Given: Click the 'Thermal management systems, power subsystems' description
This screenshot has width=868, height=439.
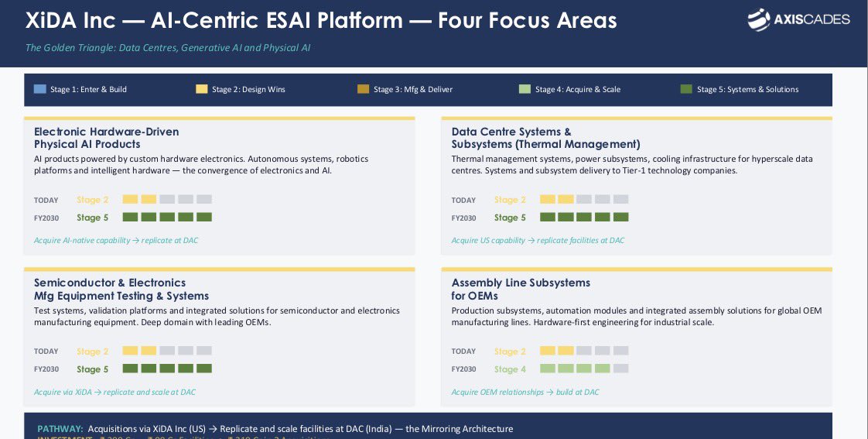Looking at the screenshot, I should coord(632,165).
